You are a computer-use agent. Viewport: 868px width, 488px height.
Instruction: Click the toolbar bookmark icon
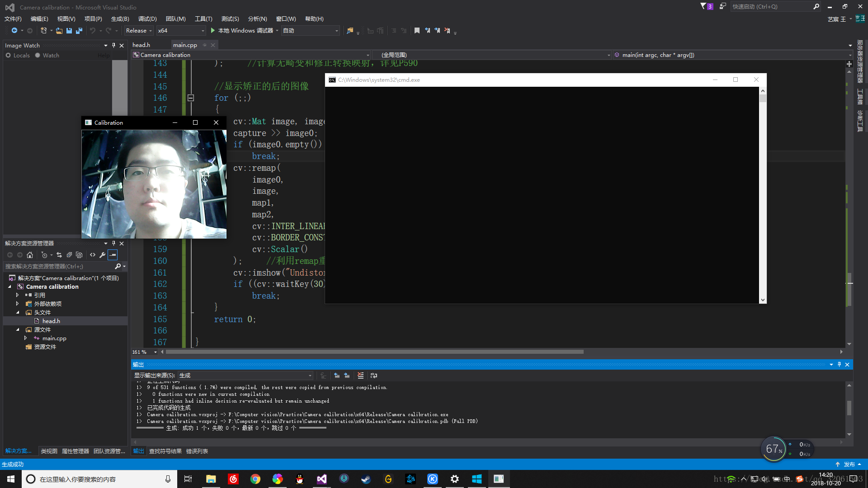pyautogui.click(x=417, y=31)
